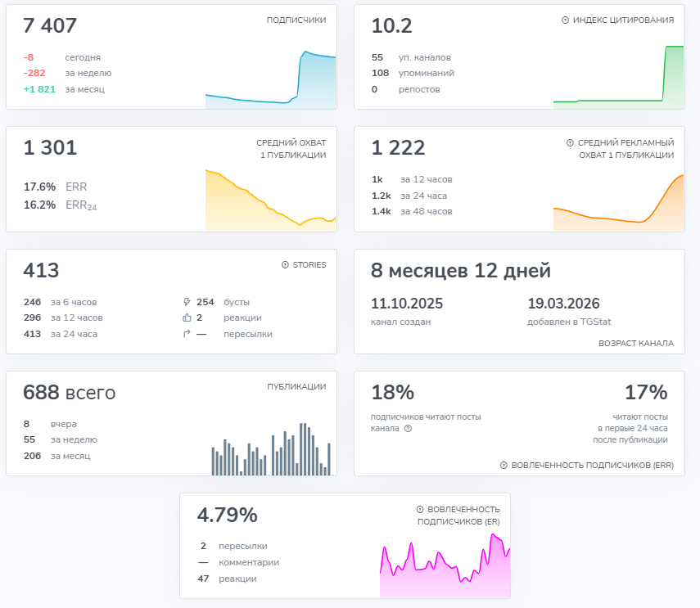This screenshot has height=608, width=700.
Task: Click the publications bar chart
Action: pyautogui.click(x=271, y=449)
